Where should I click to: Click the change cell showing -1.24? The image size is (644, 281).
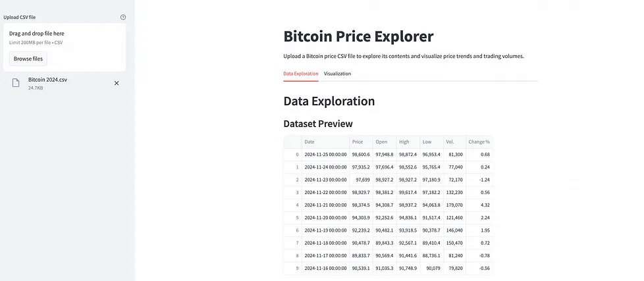pos(479,180)
